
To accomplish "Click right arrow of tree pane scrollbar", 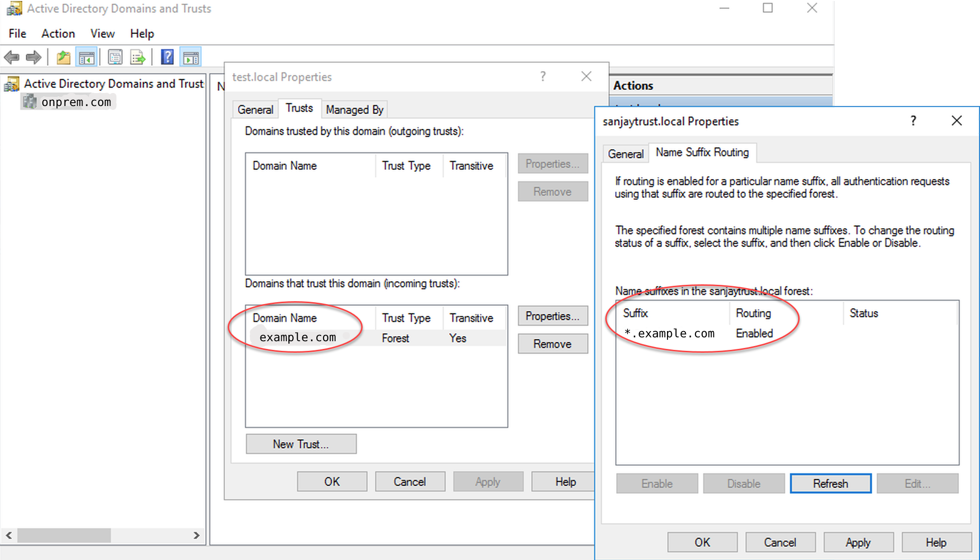I will [x=196, y=535].
